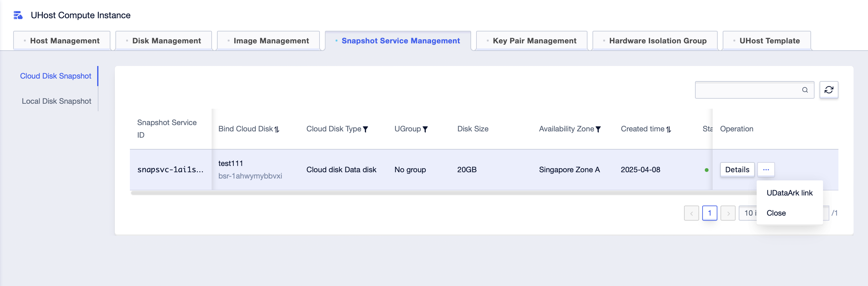Click Singapore Zone A cell
The height and width of the screenshot is (286, 868).
[x=569, y=170]
